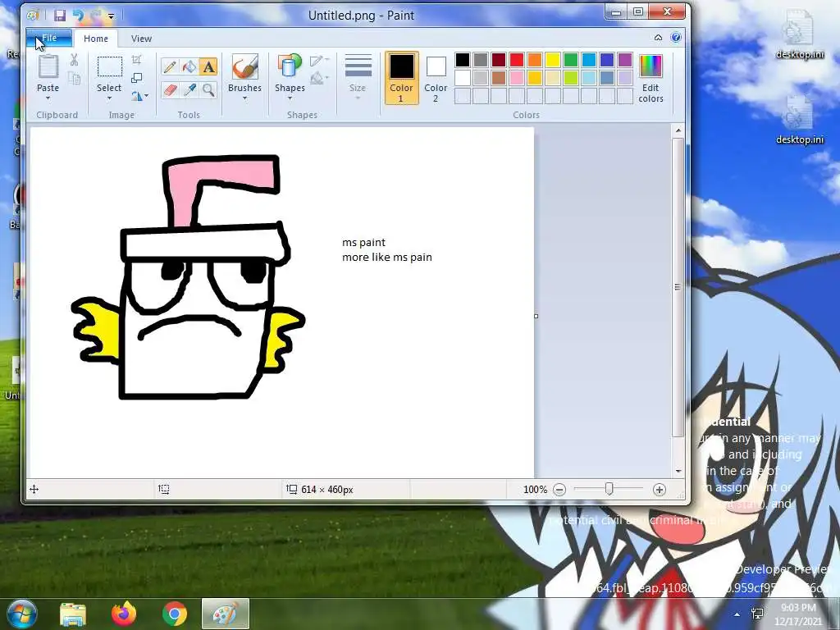Screen dimensions: 840x630
Task: Pick the lime color swatch
Action: click(x=571, y=78)
